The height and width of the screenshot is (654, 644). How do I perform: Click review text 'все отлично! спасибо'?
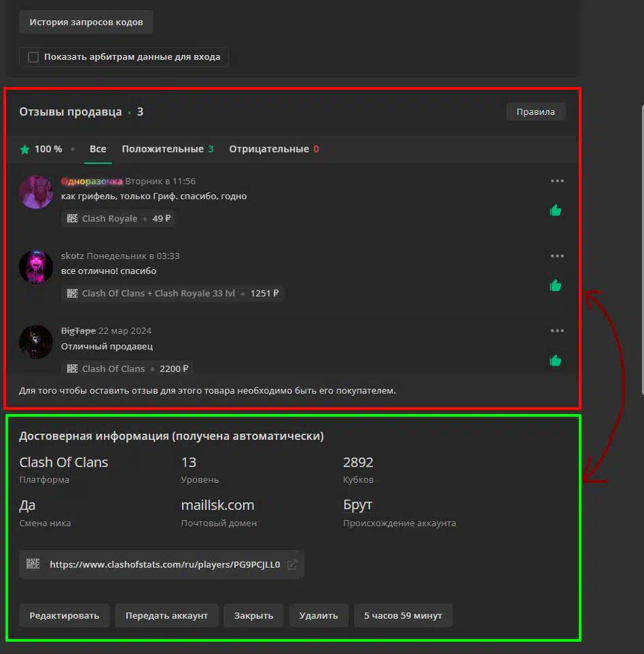click(x=109, y=271)
